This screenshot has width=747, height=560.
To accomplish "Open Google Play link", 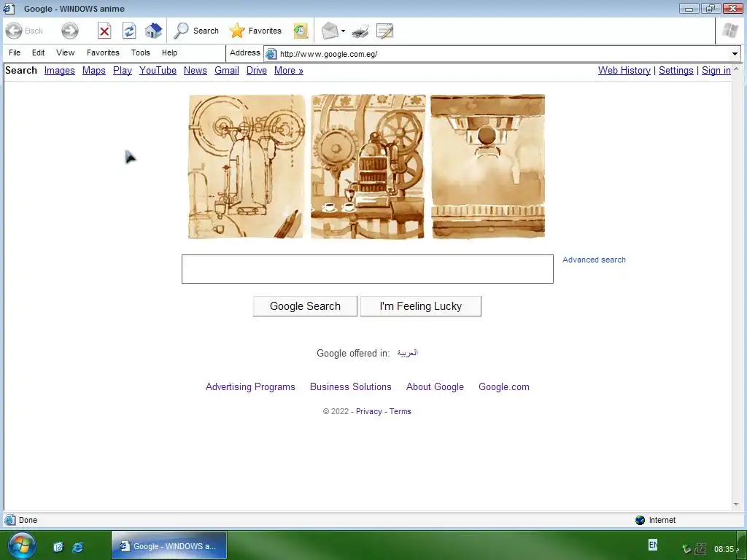I will [123, 71].
